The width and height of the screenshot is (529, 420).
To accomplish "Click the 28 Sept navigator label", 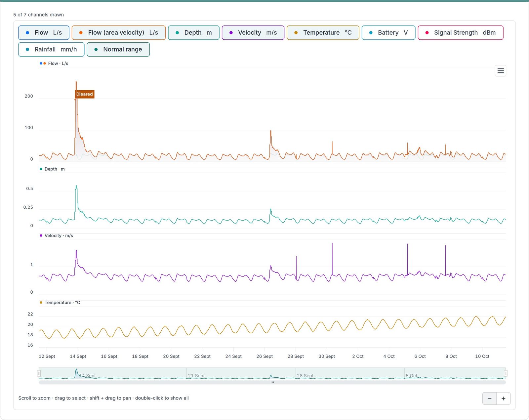I will pos(305,376).
